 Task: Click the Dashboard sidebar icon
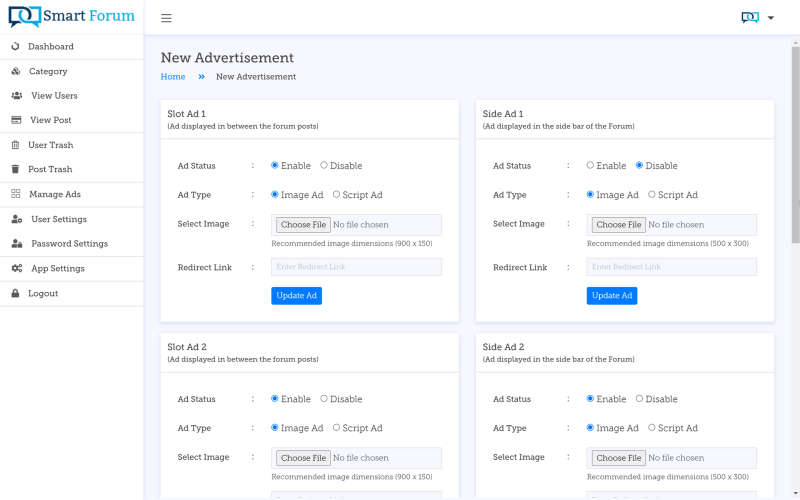(x=15, y=46)
